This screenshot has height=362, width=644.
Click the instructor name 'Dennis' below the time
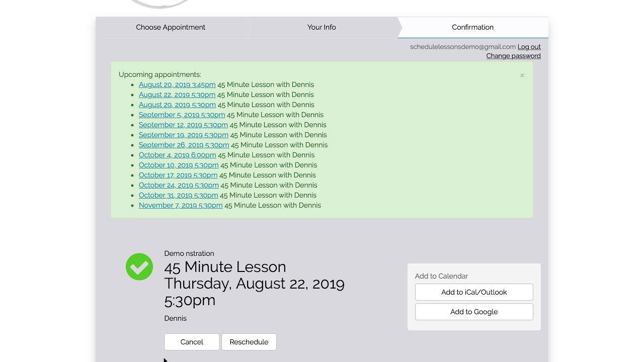coord(175,318)
